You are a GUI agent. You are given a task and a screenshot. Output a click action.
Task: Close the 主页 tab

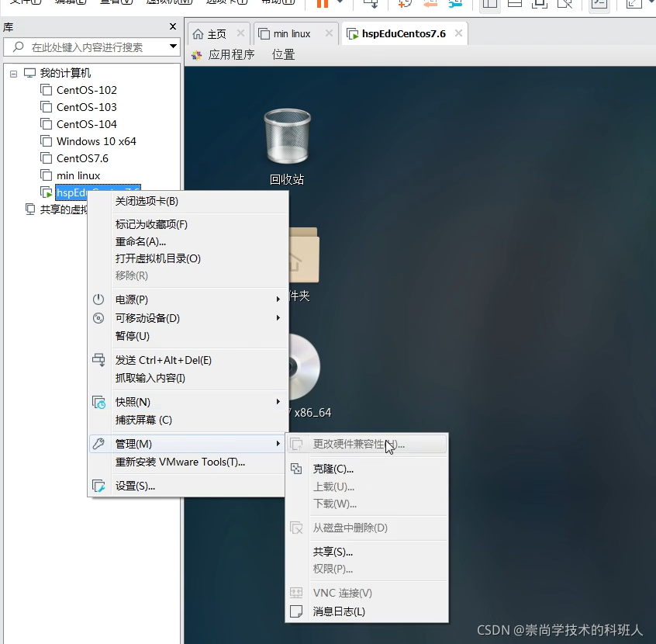point(240,33)
